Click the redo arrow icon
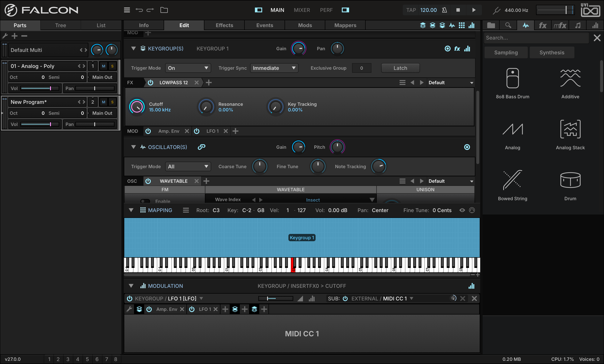This screenshot has width=604, height=364. (x=150, y=10)
